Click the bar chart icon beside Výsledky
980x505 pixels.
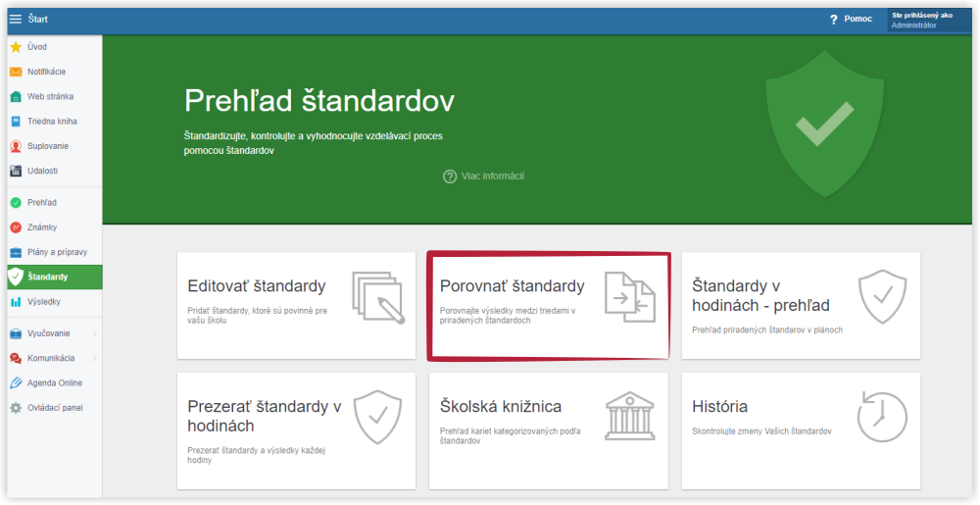[x=16, y=302]
